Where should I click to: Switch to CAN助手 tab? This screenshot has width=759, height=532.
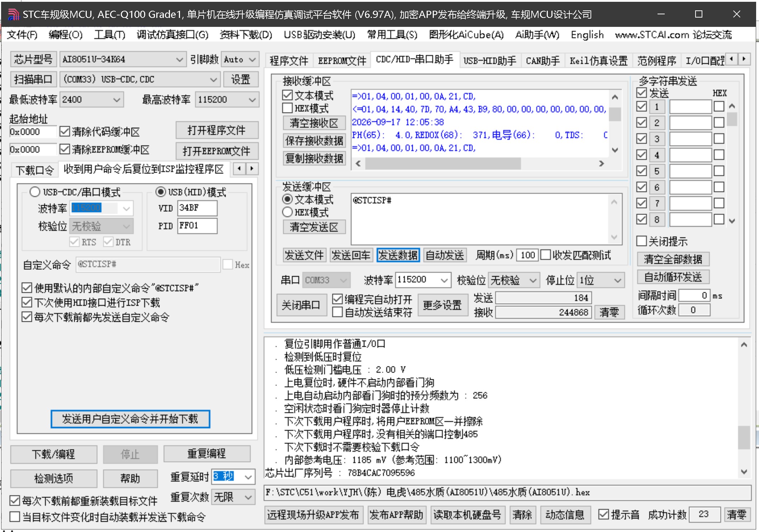(543, 61)
